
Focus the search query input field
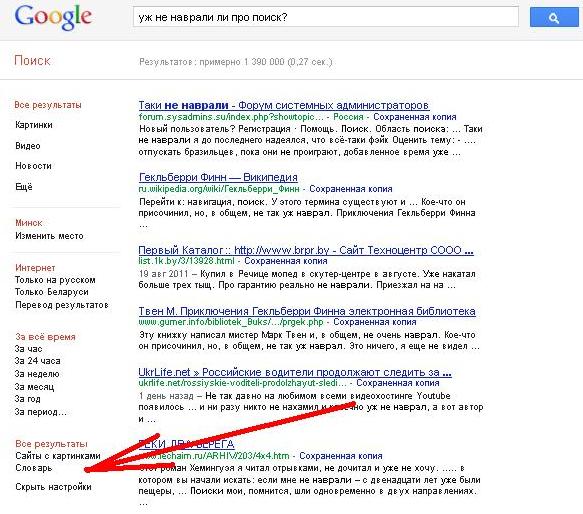click(326, 17)
